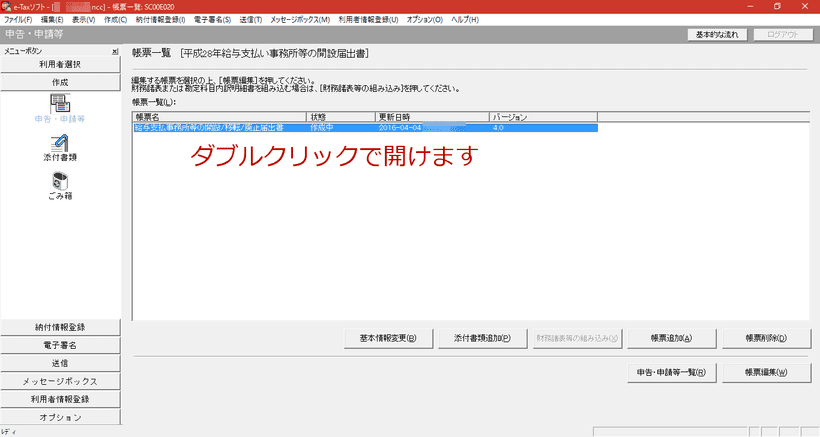Open the 申告・申請等 sidebar icon
Screen dimensions: 820x437
coord(60,109)
